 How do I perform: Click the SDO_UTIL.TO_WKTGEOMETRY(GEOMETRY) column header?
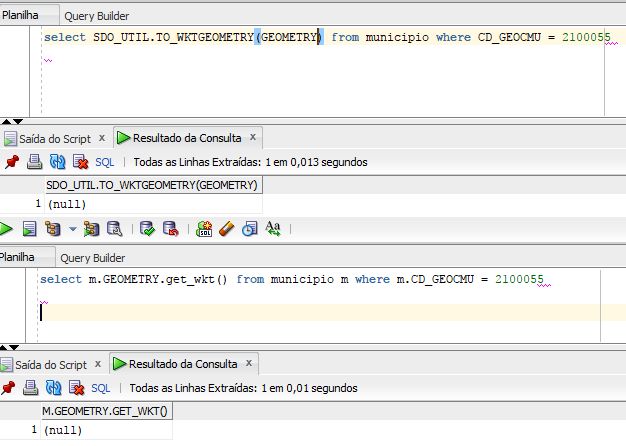154,185
